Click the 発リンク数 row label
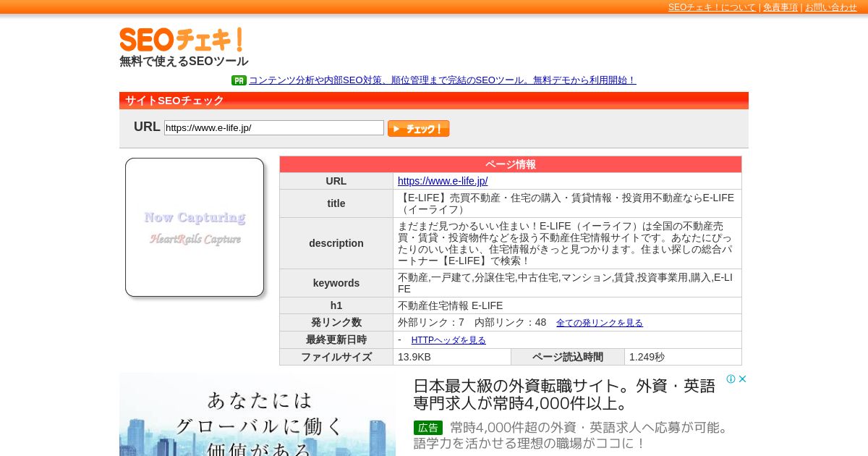Image resolution: width=868 pixels, height=456 pixels. click(x=336, y=322)
